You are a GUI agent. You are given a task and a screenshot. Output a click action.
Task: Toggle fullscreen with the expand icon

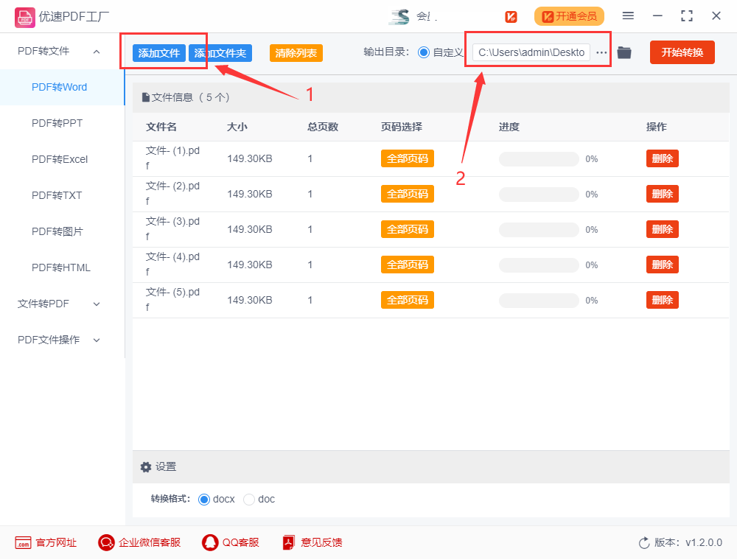coord(687,16)
